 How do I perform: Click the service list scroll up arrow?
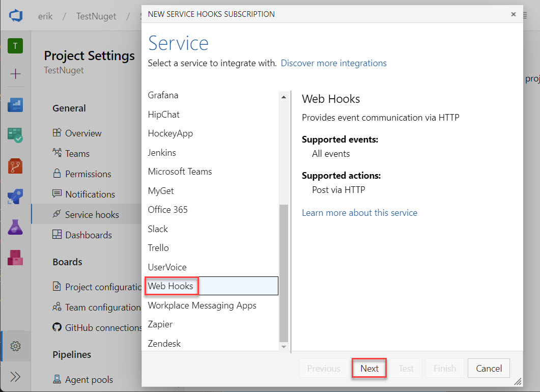point(283,97)
